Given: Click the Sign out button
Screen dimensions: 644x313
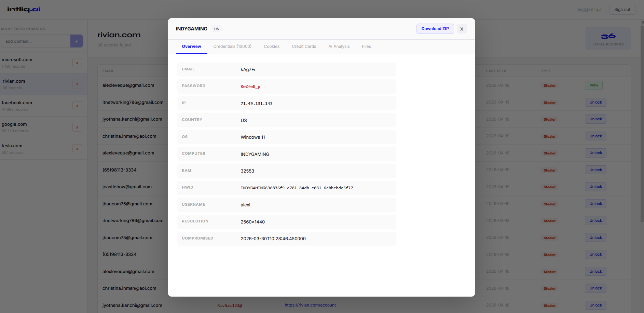Looking at the screenshot, I should click(x=622, y=9).
